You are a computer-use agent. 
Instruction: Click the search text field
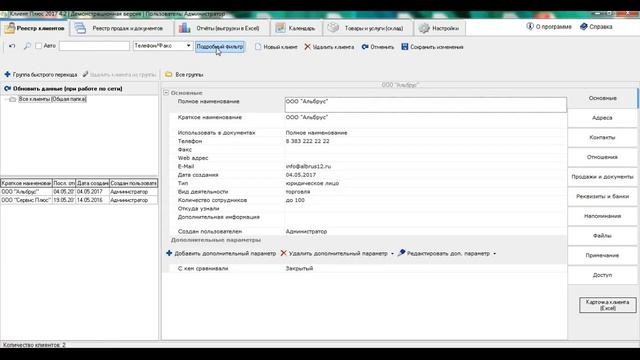pyautogui.click(x=94, y=46)
